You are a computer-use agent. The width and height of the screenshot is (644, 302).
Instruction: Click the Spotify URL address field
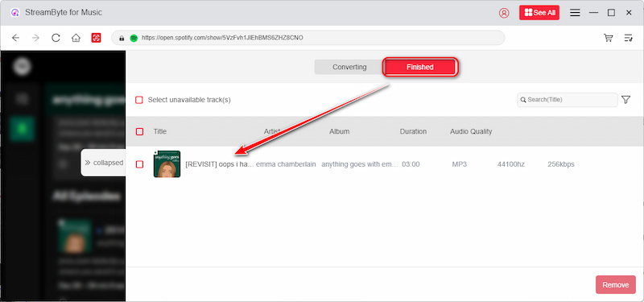[x=308, y=38]
